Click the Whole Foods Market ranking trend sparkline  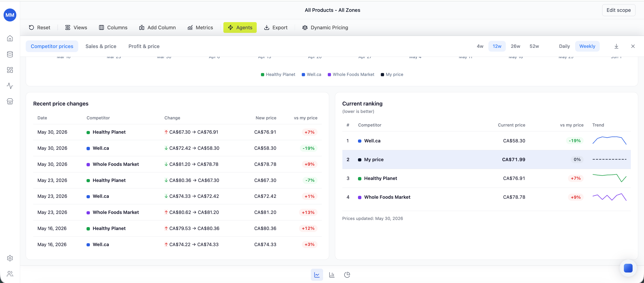click(609, 197)
